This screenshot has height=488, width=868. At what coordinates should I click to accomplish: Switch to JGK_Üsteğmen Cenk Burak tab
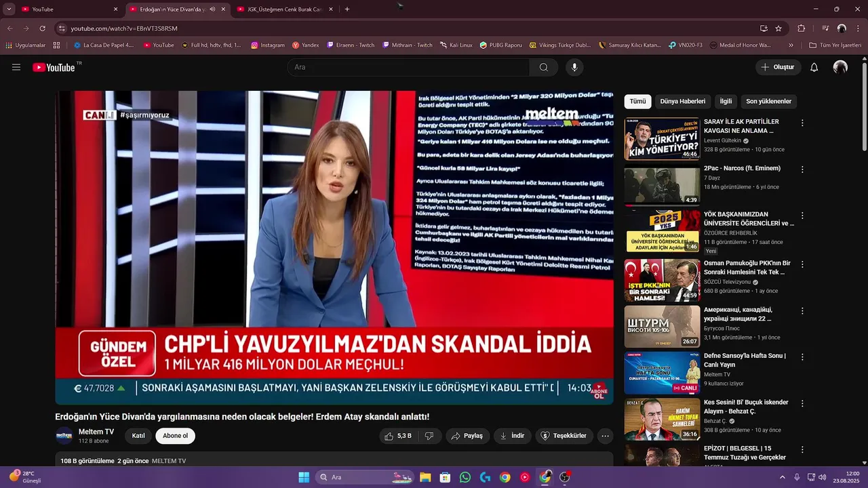(285, 9)
